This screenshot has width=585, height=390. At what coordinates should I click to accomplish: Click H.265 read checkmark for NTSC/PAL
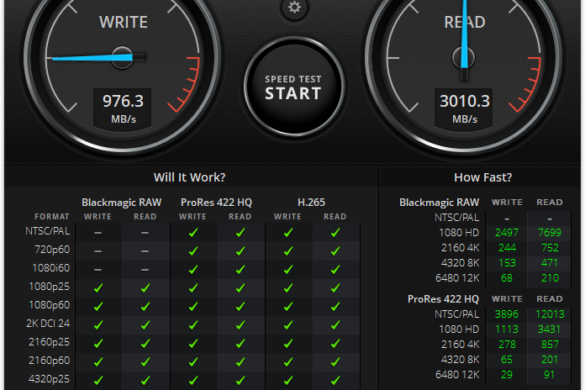(x=335, y=233)
